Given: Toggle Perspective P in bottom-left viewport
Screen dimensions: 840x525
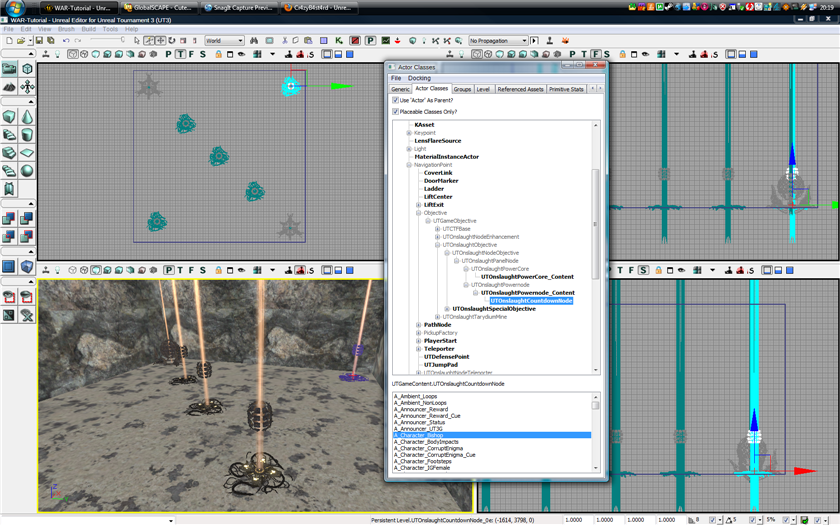Looking at the screenshot, I should (x=169, y=271).
